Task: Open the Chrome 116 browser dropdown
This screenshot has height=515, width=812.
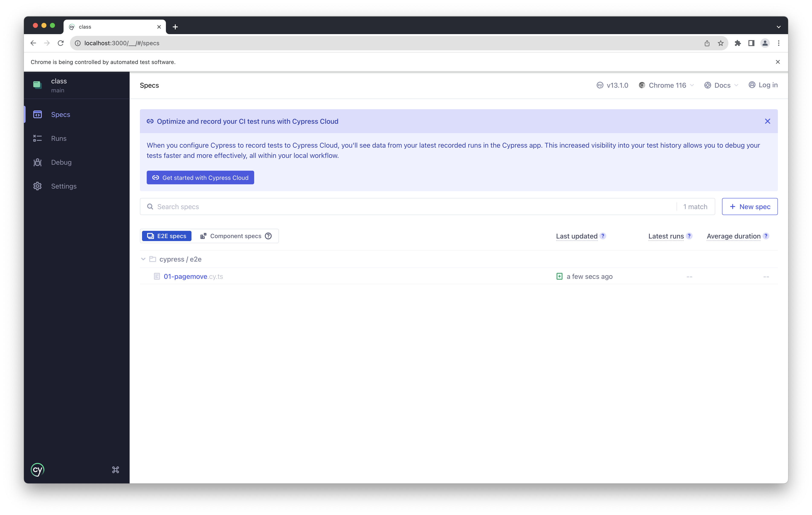Action: pos(667,85)
